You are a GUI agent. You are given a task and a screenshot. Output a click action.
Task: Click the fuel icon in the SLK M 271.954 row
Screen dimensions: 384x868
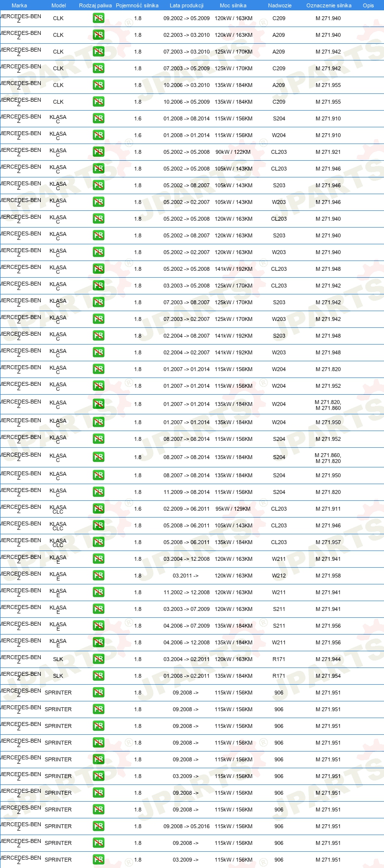[99, 676]
